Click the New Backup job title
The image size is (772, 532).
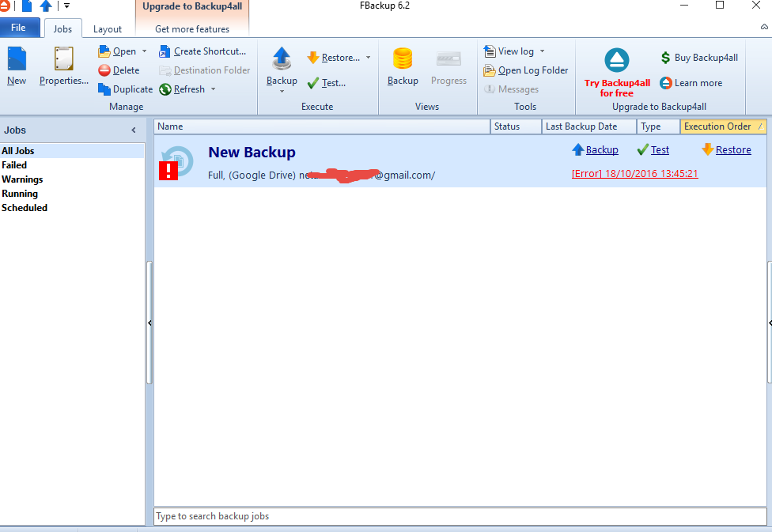tap(252, 152)
